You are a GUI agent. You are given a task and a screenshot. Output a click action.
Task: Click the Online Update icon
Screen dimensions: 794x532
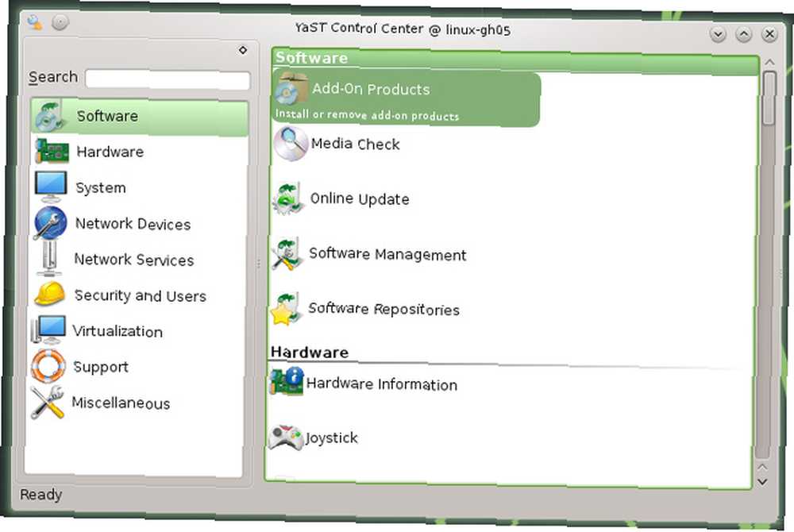tap(289, 198)
